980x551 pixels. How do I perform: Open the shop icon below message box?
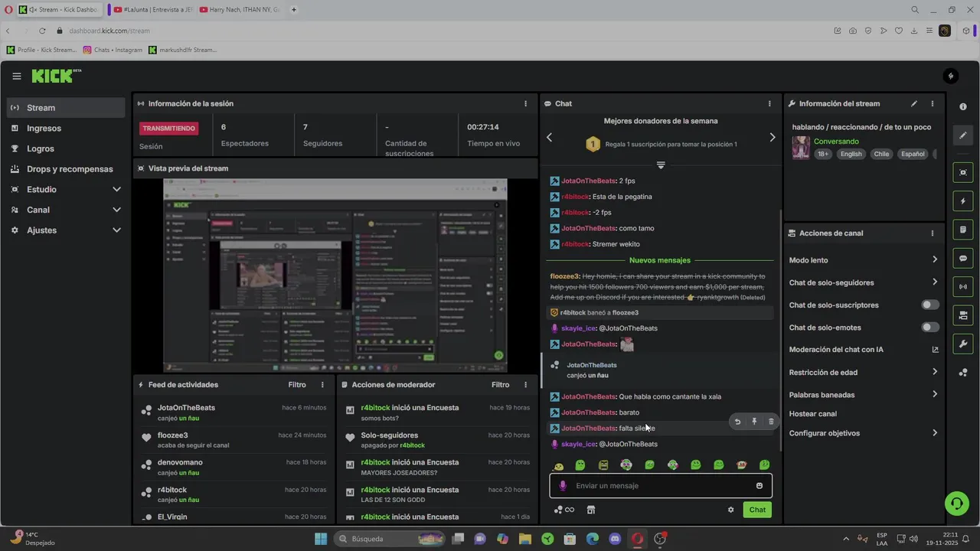click(591, 510)
